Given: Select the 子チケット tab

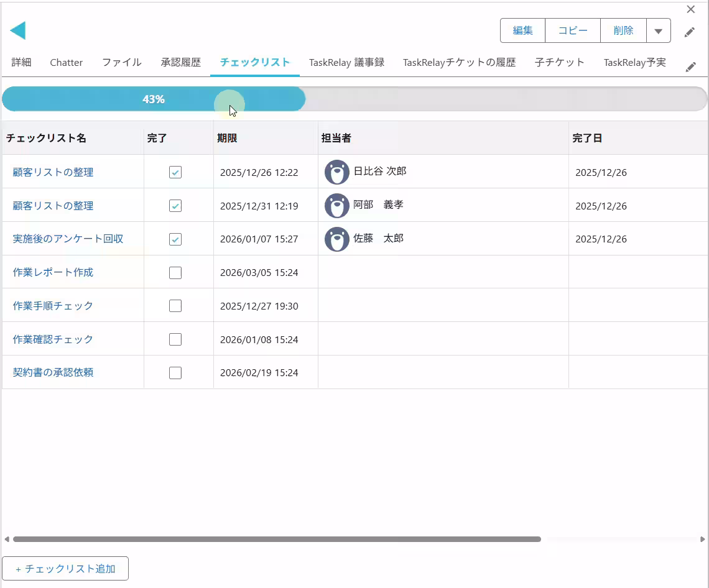Looking at the screenshot, I should (x=559, y=62).
